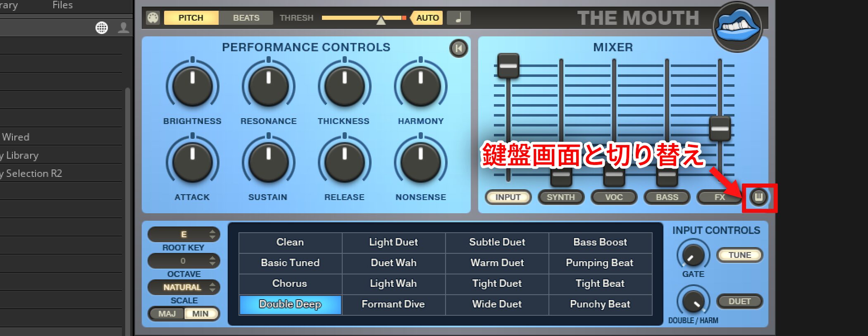Switch to keyboard view icon

758,197
